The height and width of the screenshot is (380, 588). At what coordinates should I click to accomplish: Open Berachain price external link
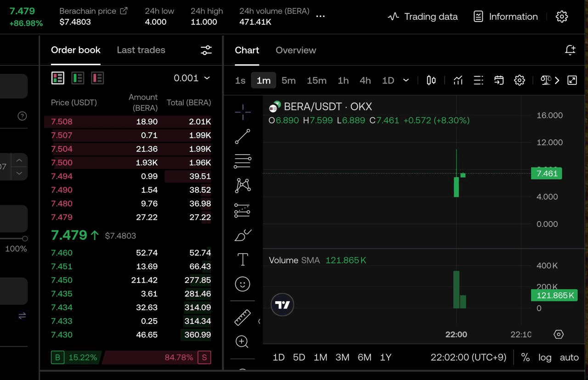(124, 11)
